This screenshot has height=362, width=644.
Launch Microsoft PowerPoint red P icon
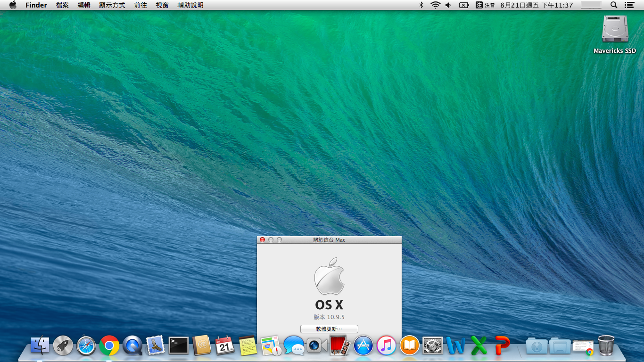coord(502,346)
